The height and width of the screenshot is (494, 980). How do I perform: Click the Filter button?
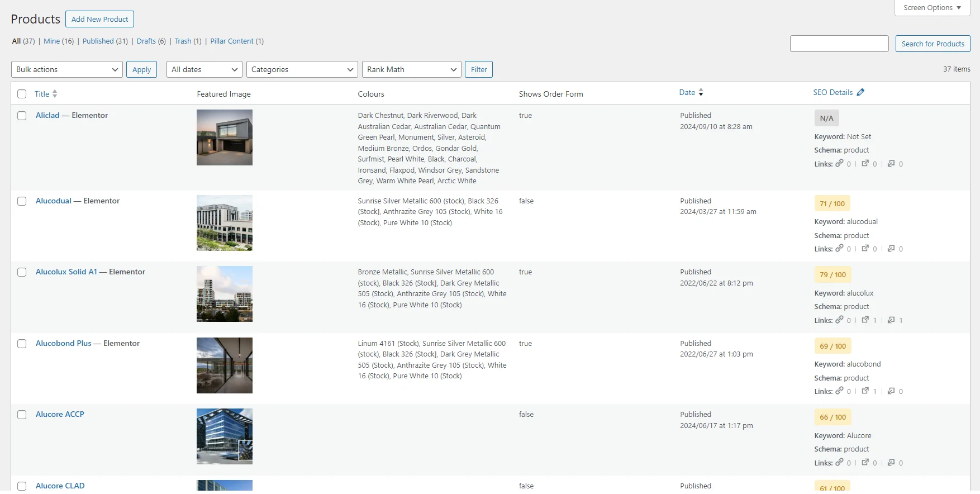pos(479,69)
